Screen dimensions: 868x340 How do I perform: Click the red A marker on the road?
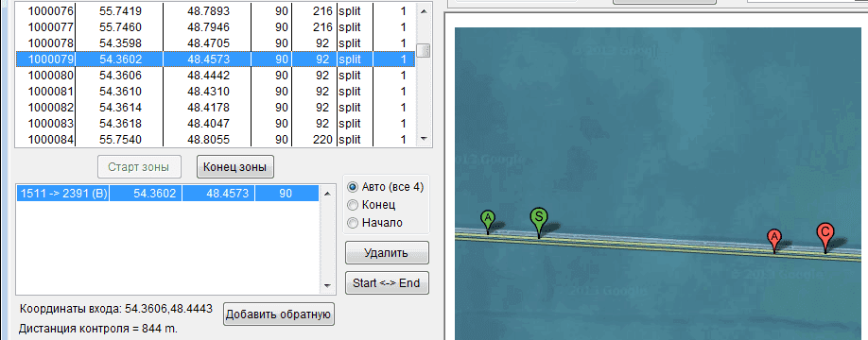(x=774, y=239)
